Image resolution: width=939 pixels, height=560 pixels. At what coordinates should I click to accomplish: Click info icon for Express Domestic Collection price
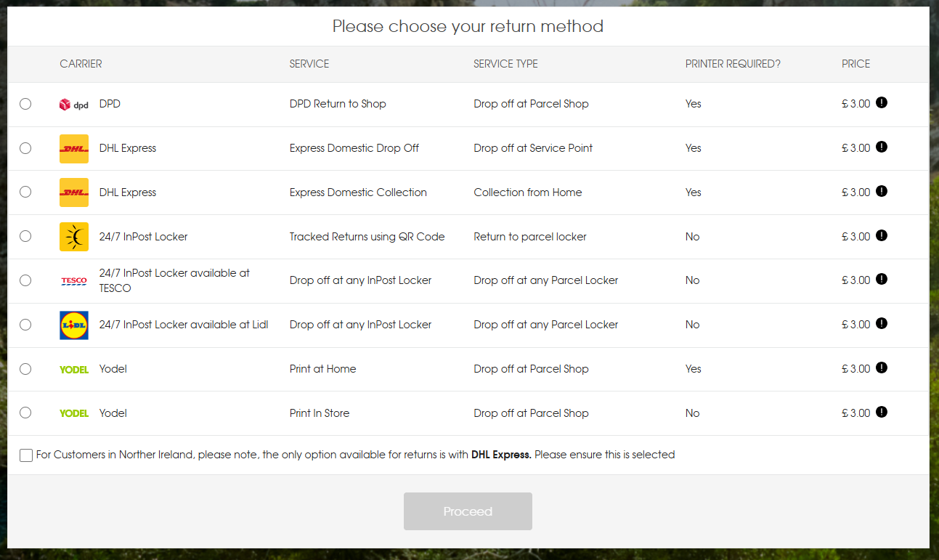882,191
